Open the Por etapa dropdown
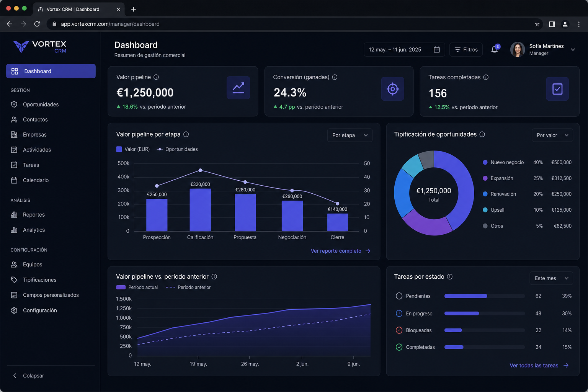The width and height of the screenshot is (588, 392). 350,135
